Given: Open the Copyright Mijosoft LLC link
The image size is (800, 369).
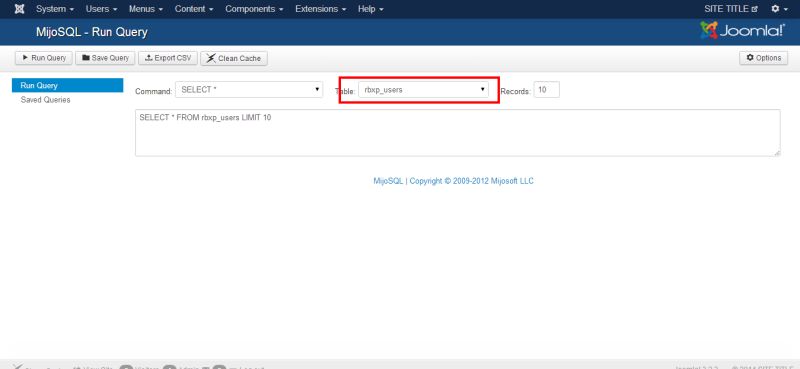Looking at the screenshot, I should [471, 181].
